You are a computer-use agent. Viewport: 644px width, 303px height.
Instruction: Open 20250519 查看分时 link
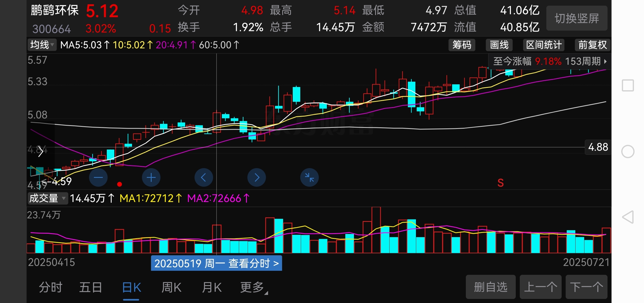point(216,263)
